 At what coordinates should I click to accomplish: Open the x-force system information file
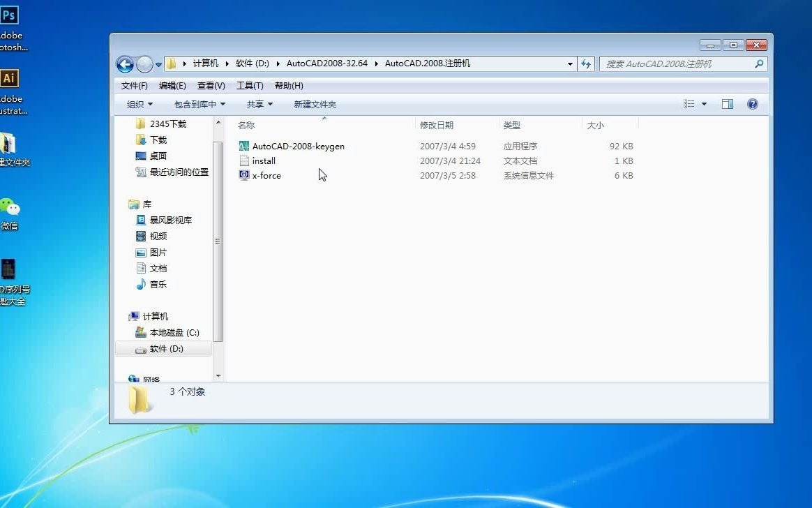point(266,175)
